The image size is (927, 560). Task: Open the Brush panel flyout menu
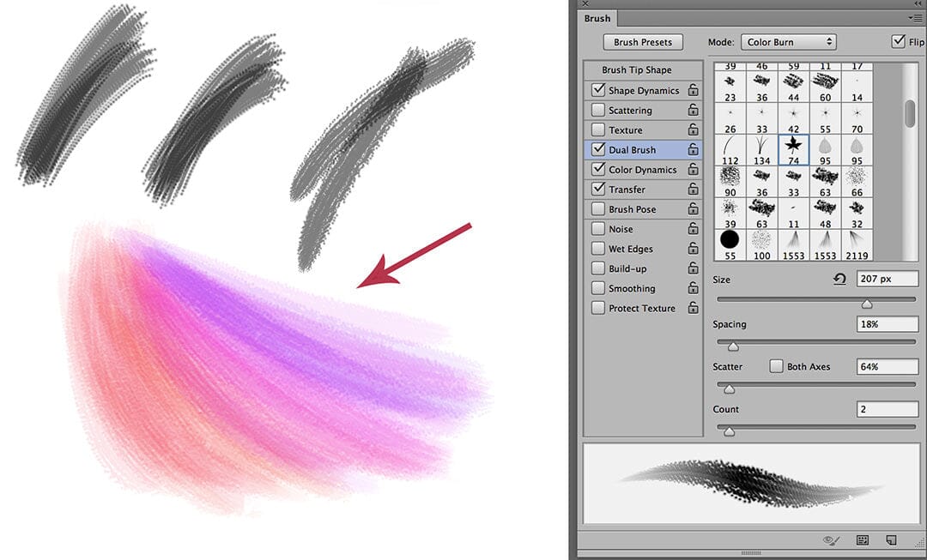pos(914,18)
